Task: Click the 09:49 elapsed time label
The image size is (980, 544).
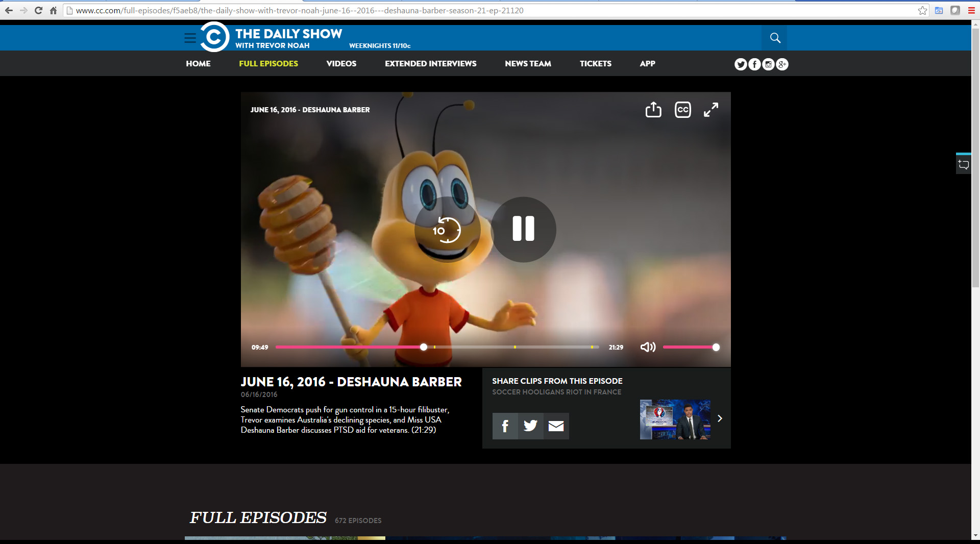Action: [x=260, y=347]
